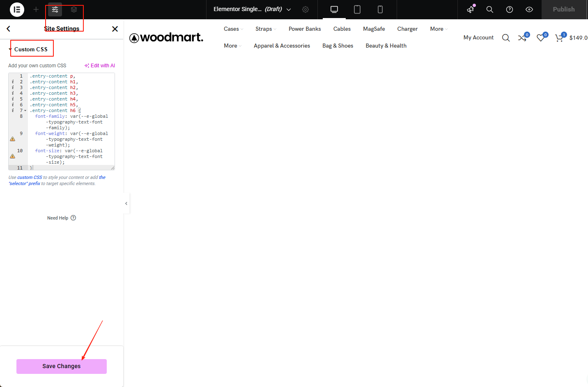Open the Finder search icon in top bar
588x387 pixels.
pyautogui.click(x=490, y=9)
